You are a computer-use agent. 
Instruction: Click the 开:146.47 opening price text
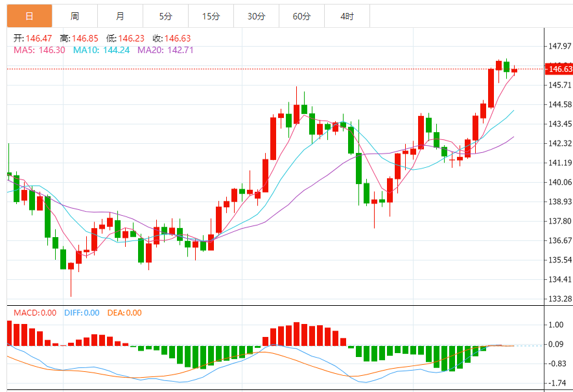[32, 38]
